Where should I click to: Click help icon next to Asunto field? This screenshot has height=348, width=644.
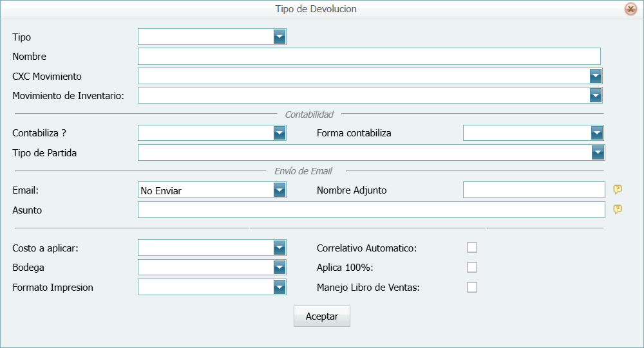618,209
